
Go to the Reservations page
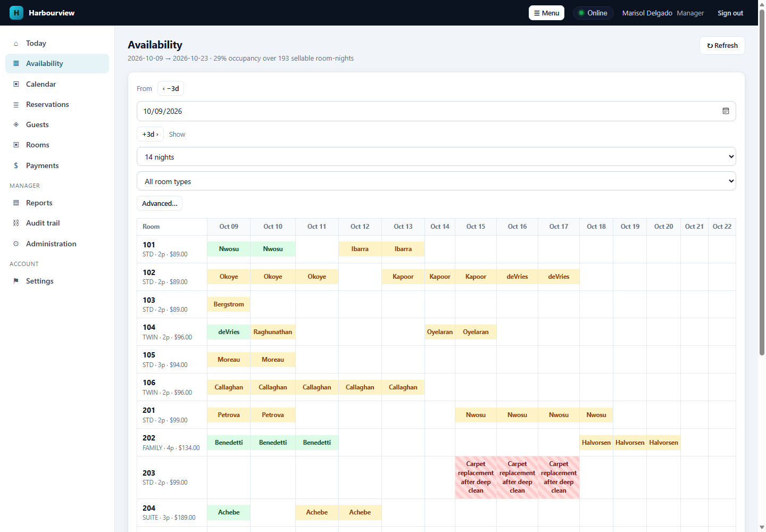tap(57, 104)
